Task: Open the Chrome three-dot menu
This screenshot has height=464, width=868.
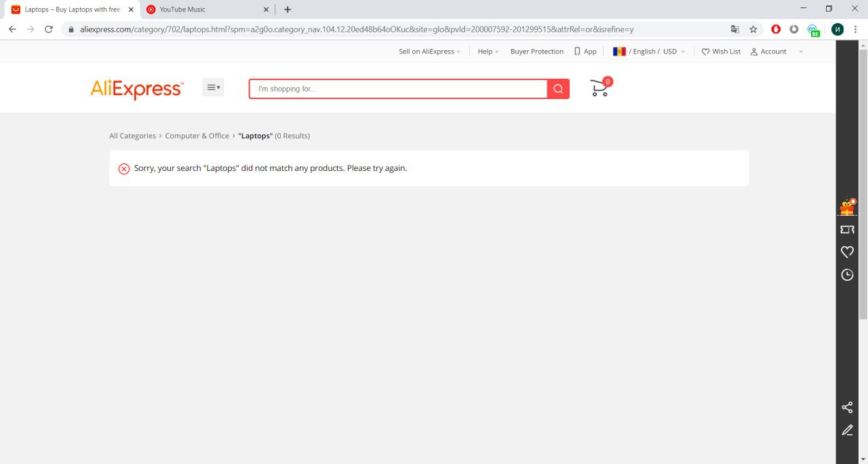Action: 856,29
